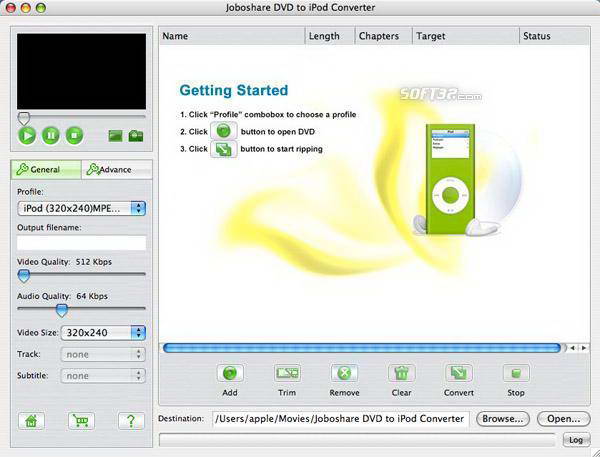Click the Stop conversion icon
The image size is (600, 457).
tap(516, 373)
